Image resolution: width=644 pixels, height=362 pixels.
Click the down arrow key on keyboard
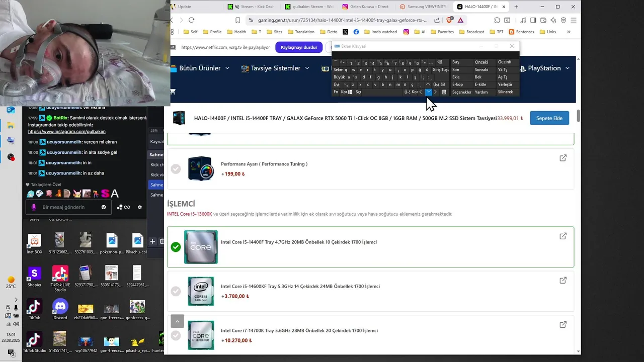click(x=428, y=92)
